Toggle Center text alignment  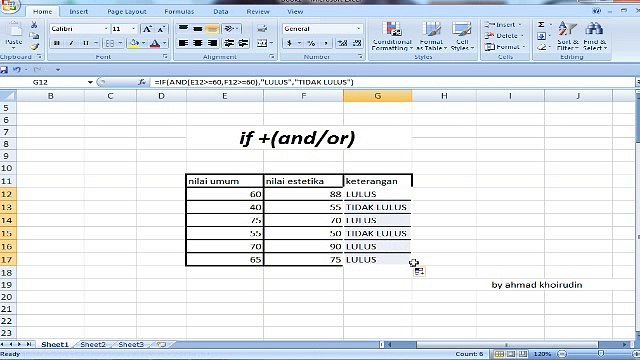[x=198, y=43]
